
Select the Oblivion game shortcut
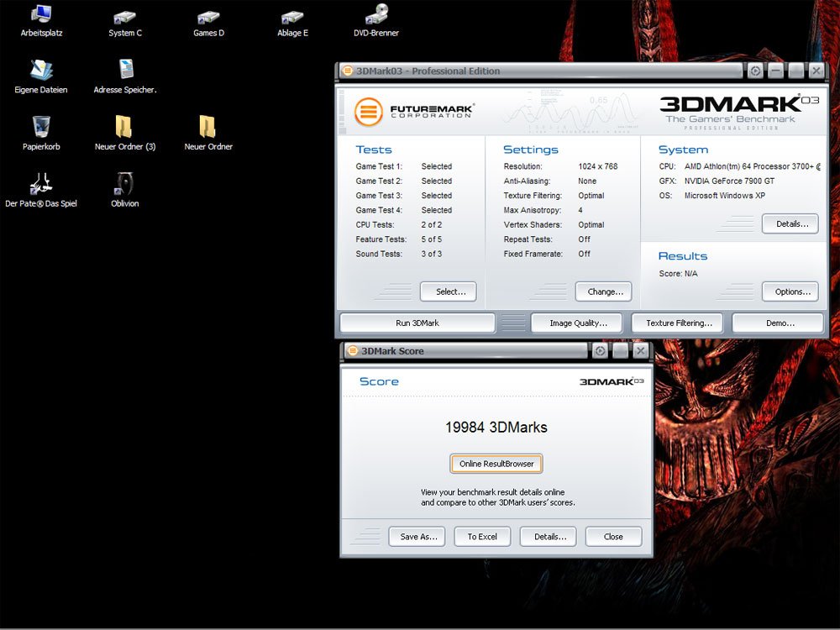(x=125, y=191)
